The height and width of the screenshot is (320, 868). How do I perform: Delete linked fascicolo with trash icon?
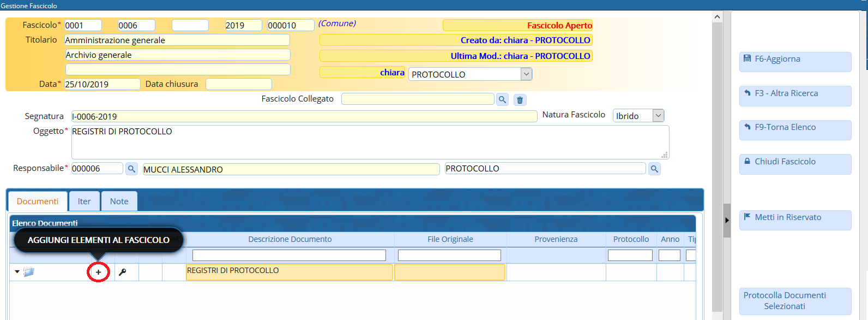[x=520, y=100]
